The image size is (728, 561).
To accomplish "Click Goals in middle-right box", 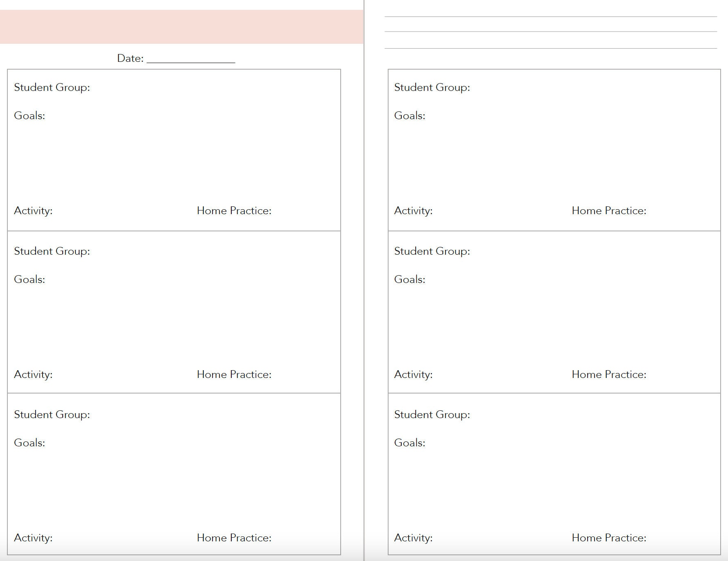I will tap(409, 279).
